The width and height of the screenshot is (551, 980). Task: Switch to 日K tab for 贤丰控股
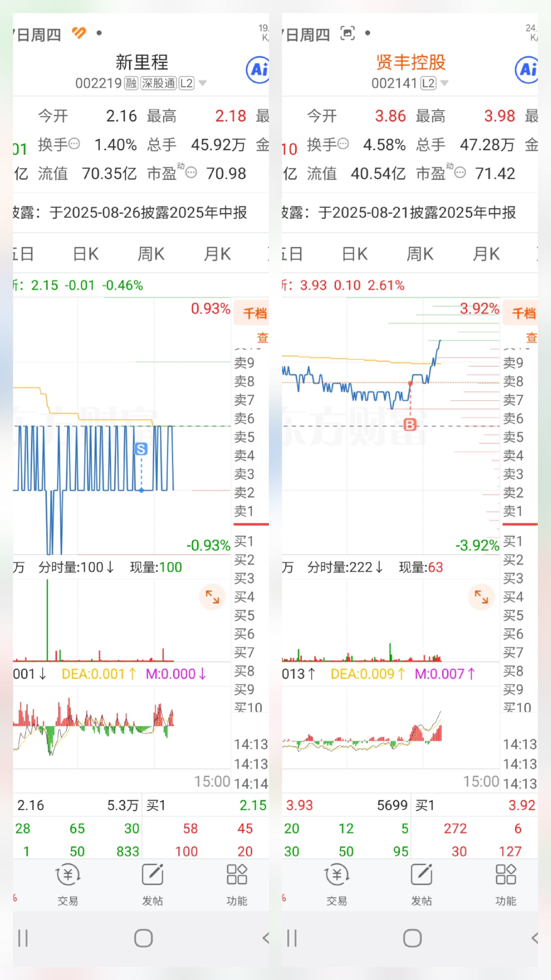coord(355,254)
